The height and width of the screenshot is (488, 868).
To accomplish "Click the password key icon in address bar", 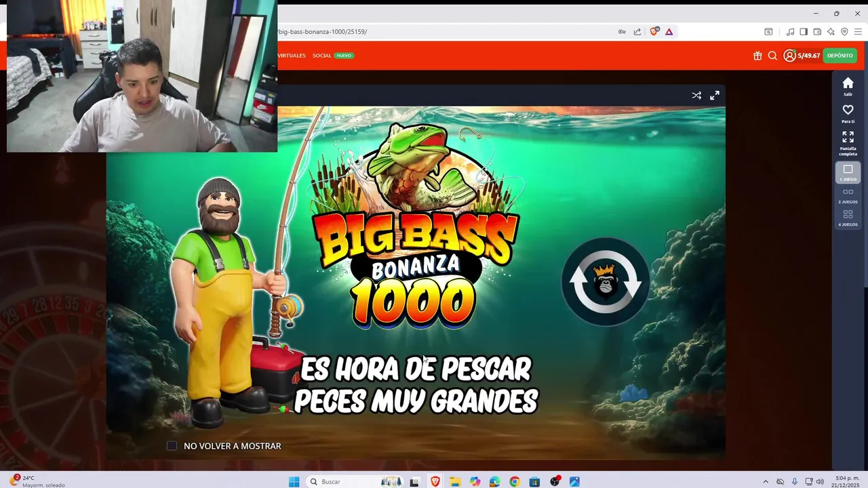I will point(622,32).
